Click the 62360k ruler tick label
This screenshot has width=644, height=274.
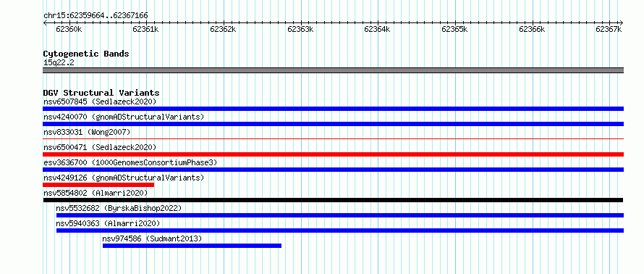click(69, 29)
